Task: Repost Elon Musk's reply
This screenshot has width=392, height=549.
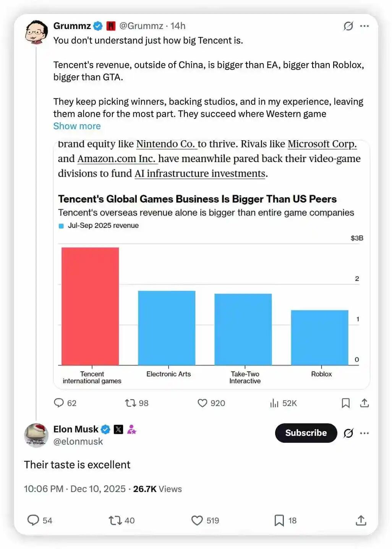Action: click(x=115, y=520)
